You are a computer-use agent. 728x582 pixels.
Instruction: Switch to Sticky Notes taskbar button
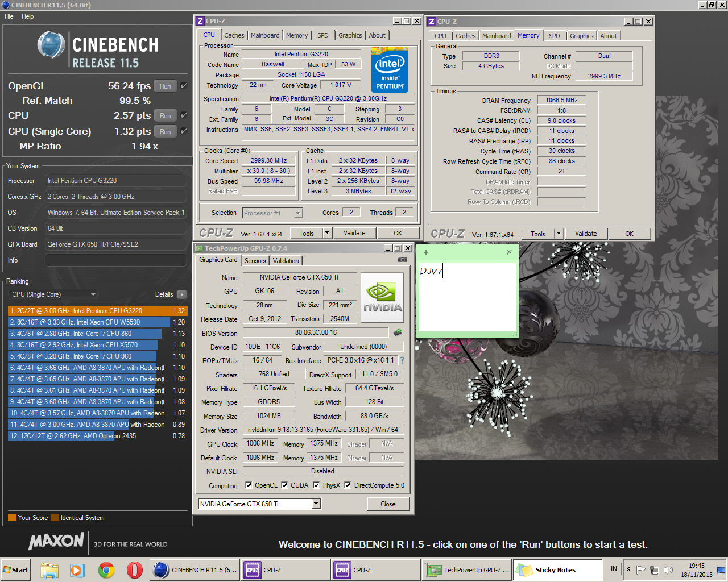pos(558,570)
